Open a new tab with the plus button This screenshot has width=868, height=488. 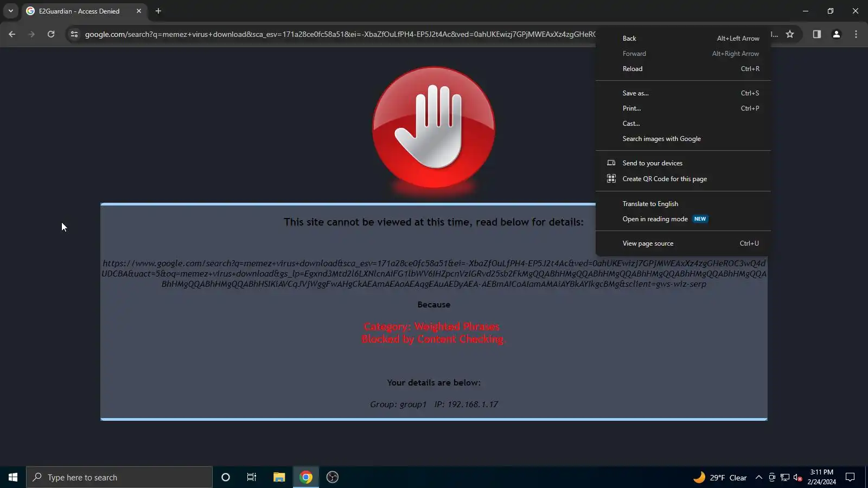click(158, 11)
